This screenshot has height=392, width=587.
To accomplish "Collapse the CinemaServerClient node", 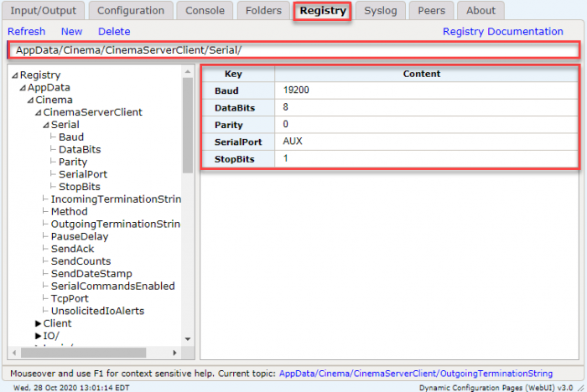I will tap(39, 112).
